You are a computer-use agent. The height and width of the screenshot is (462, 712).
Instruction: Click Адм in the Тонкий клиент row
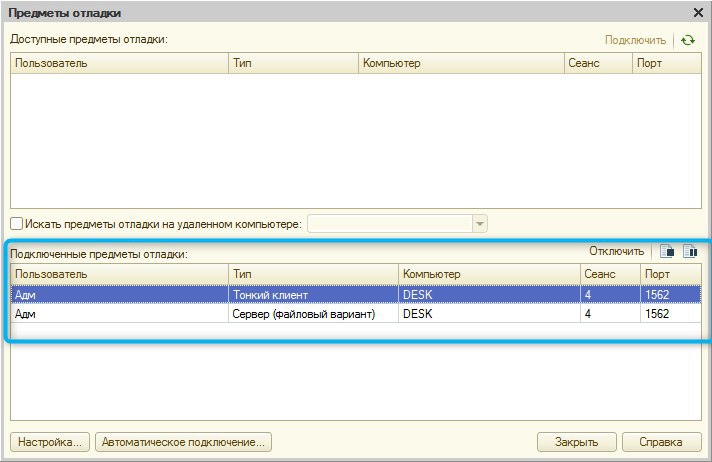[x=25, y=295]
